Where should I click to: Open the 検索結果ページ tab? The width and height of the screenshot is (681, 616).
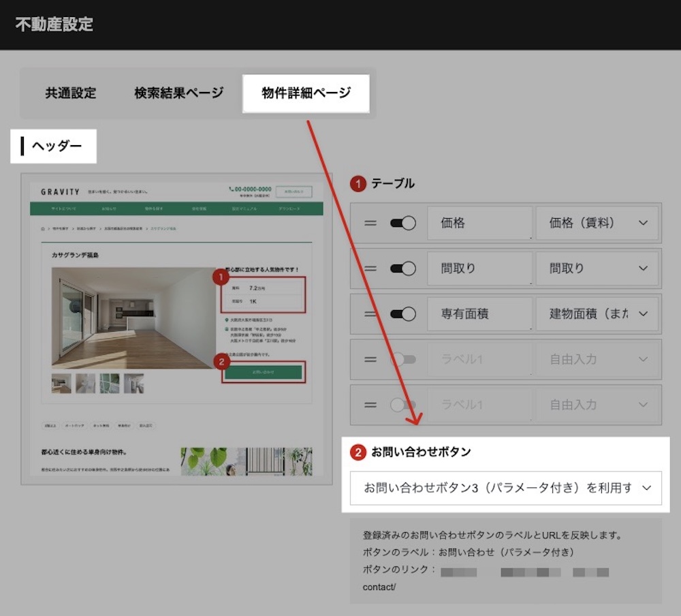click(178, 93)
